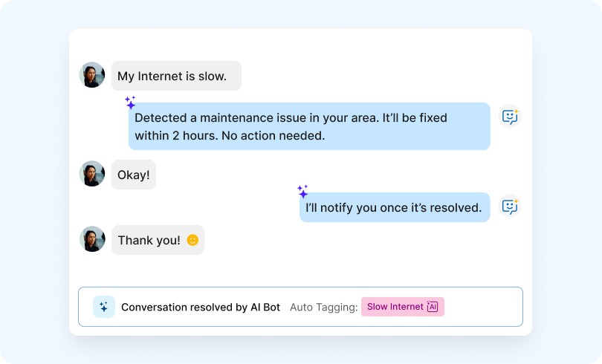Image resolution: width=602 pixels, height=364 pixels.
Task: Select the "Detected a maintenance issue" bot reply
Action: pos(309,126)
